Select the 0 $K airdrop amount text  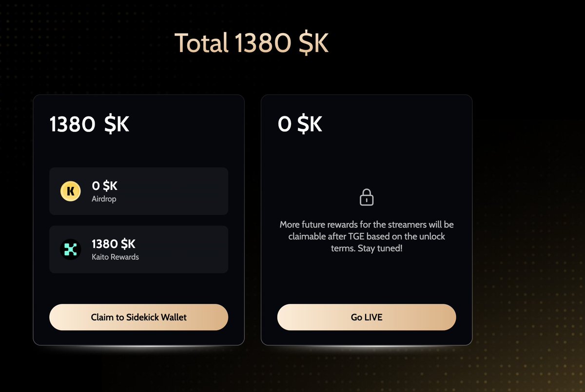point(104,186)
